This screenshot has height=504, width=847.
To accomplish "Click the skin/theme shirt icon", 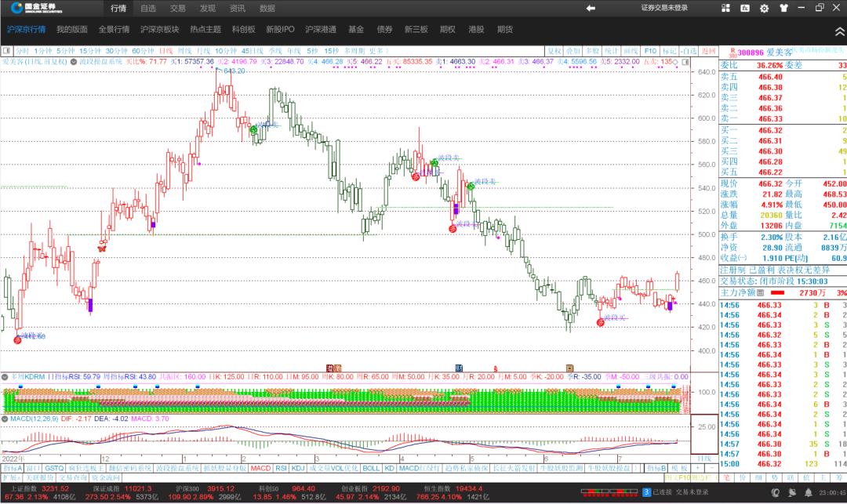I will (x=782, y=8).
